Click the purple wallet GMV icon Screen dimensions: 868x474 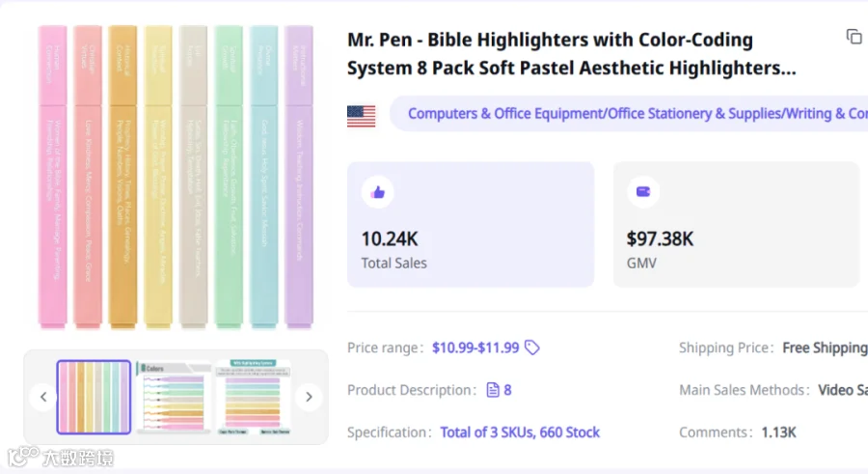point(643,192)
